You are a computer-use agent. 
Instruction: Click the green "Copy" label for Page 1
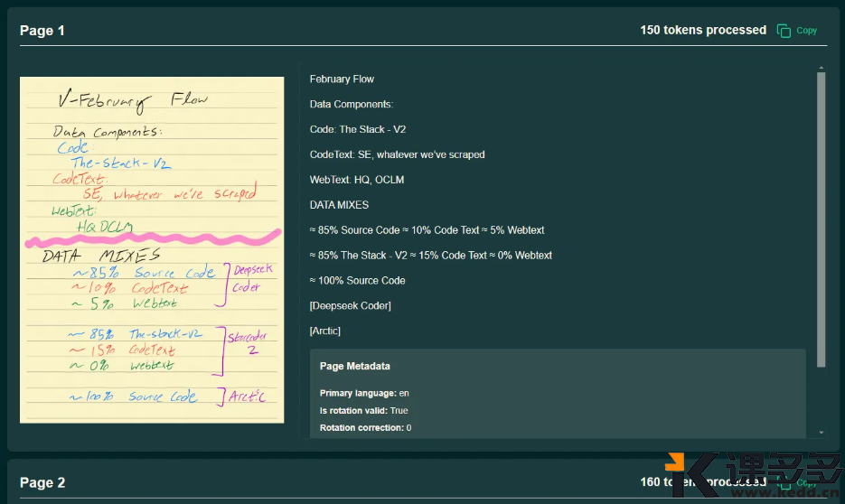click(806, 31)
